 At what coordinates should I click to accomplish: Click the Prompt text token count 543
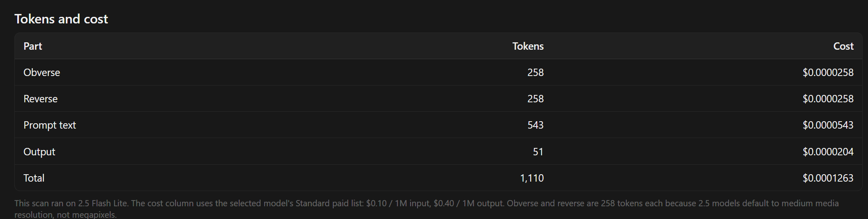[536, 125]
